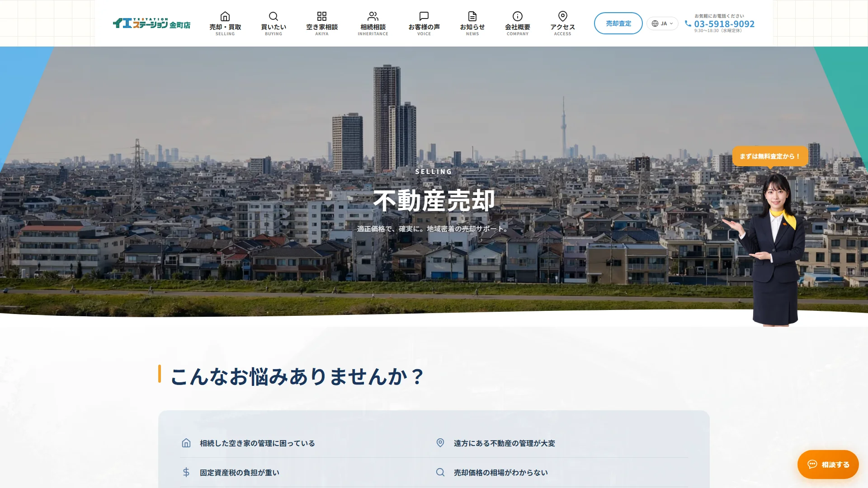Viewport: 868px width, 488px height.
Task: Click the 不動産売却 hero heading
Action: point(434,201)
